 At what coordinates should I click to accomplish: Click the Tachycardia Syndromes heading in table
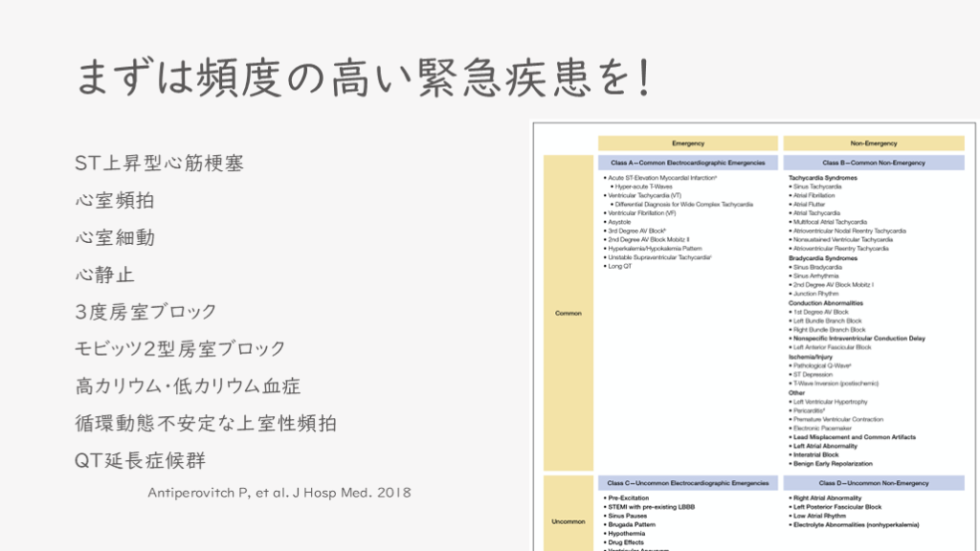pos(823,178)
